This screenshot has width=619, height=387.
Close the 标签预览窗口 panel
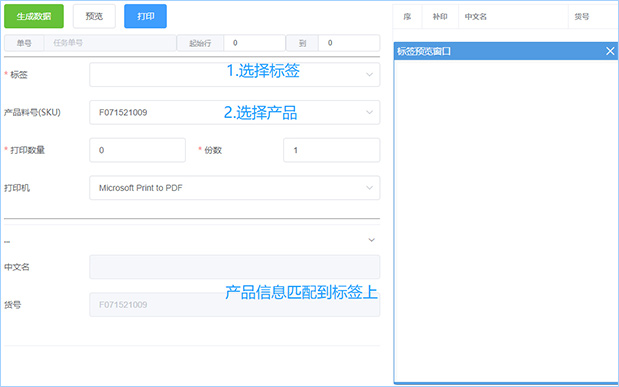pos(610,51)
